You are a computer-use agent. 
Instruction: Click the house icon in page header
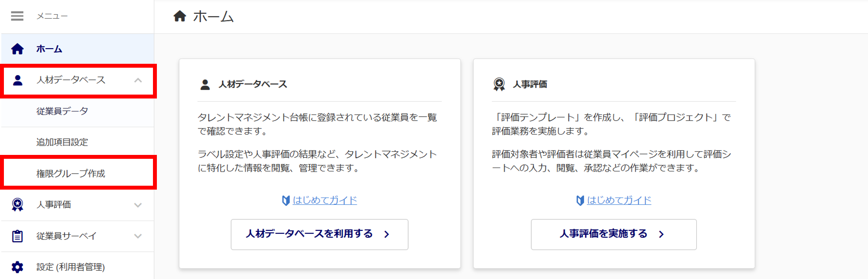pyautogui.click(x=180, y=16)
